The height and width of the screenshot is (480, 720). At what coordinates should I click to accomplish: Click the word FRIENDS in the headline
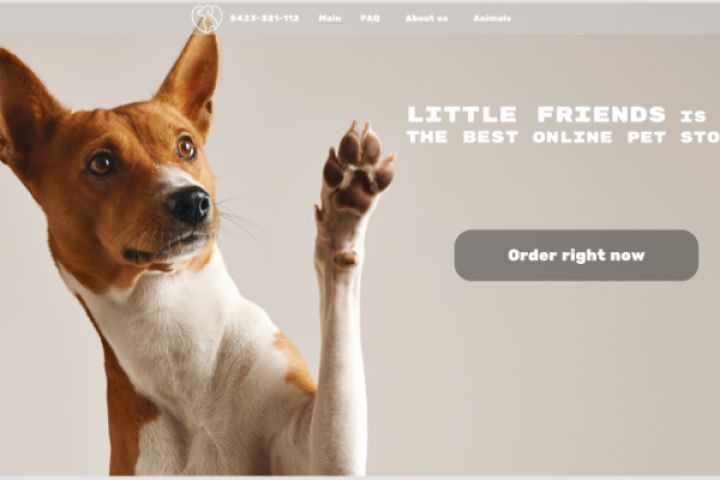click(x=601, y=114)
